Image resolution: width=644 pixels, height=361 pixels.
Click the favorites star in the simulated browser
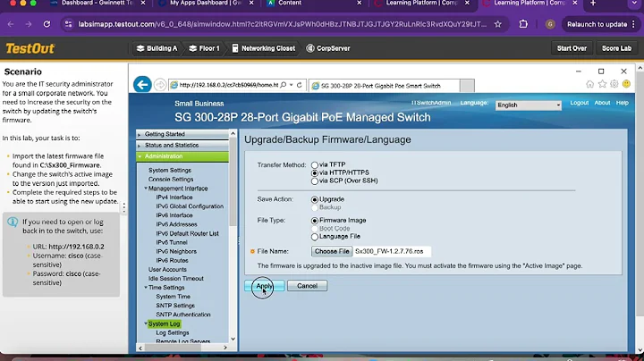click(x=602, y=84)
